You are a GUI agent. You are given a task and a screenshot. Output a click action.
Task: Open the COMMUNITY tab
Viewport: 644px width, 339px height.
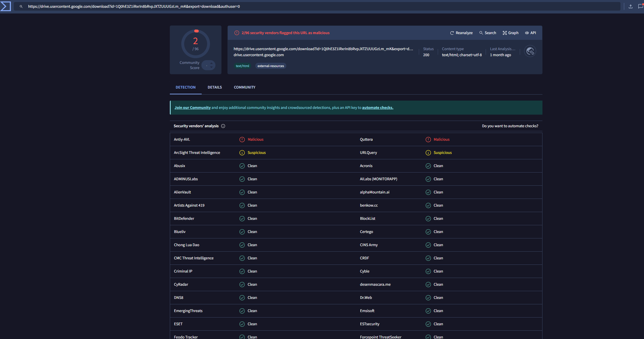pyautogui.click(x=245, y=87)
